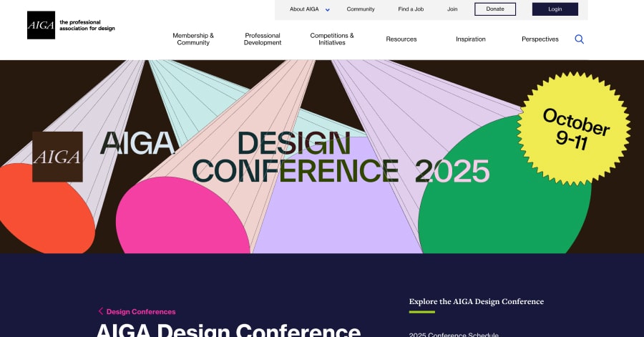Go back via the Design Conferences breadcrumb
The height and width of the screenshot is (337, 644).
pyautogui.click(x=141, y=311)
